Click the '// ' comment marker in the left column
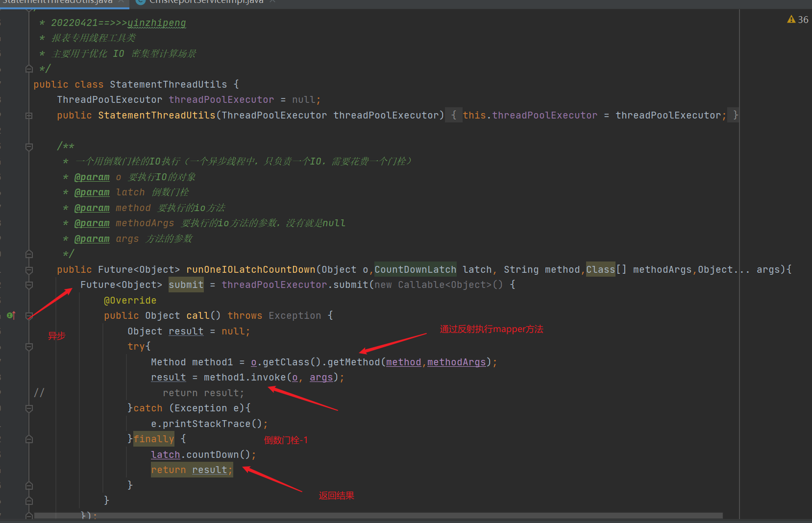 click(39, 393)
